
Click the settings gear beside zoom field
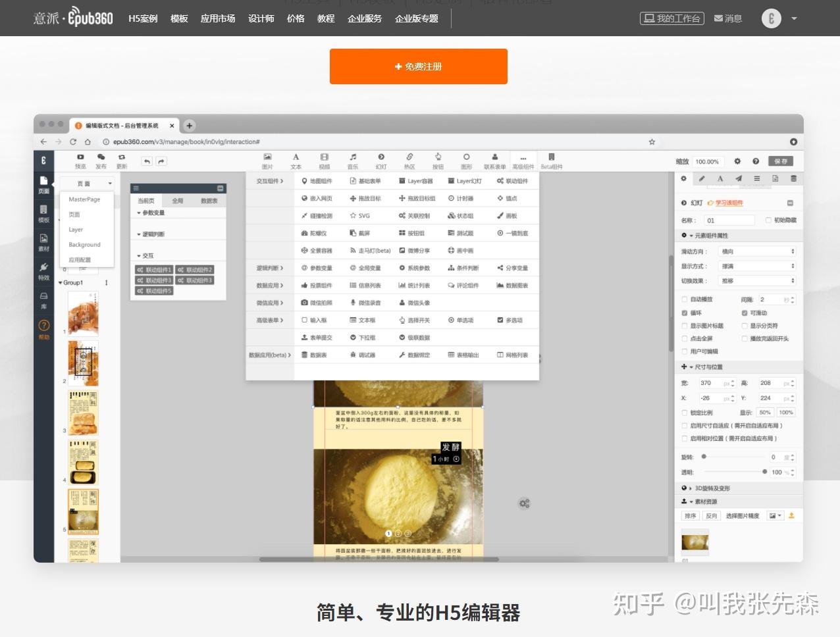[737, 161]
